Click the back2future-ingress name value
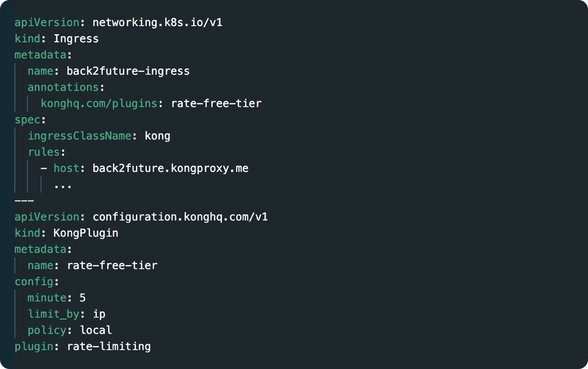This screenshot has height=369, width=588. click(x=128, y=71)
